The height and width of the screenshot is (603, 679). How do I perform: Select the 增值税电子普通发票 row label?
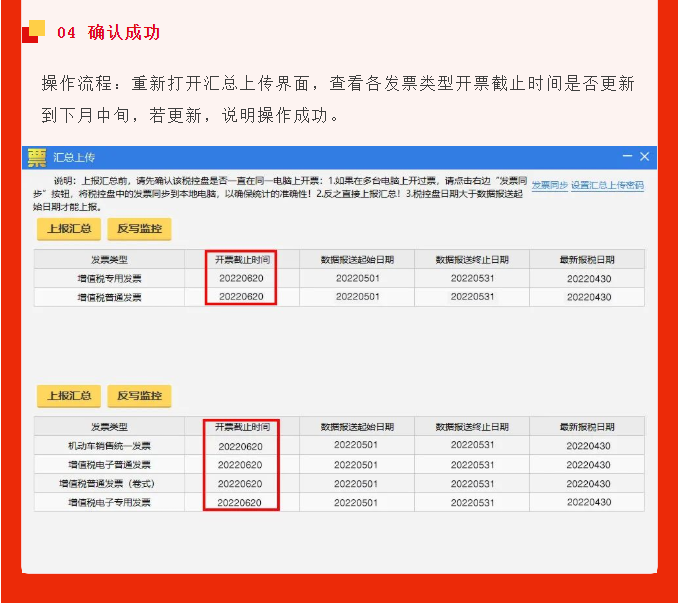[109, 465]
